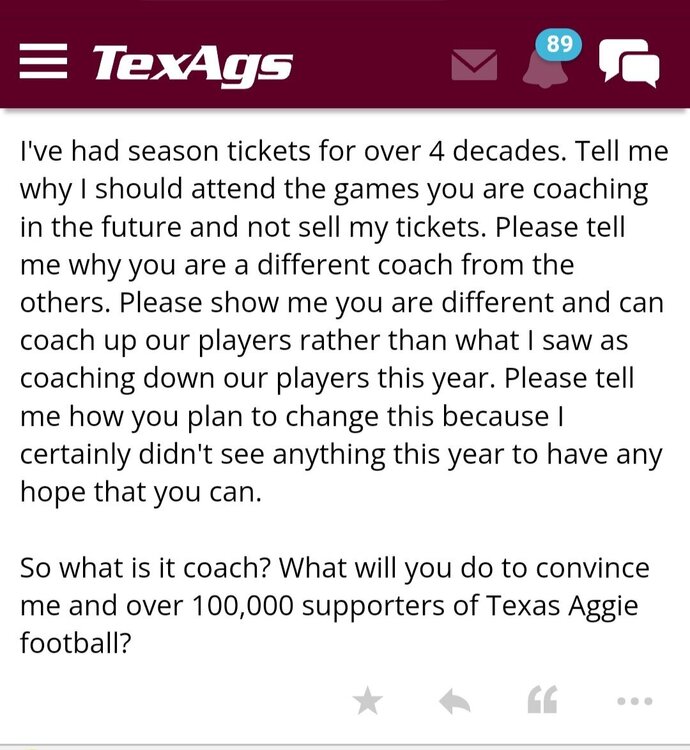The image size is (690, 750).
Task: Click the final word "football?" in the post
Action: pyautogui.click(x=76, y=644)
